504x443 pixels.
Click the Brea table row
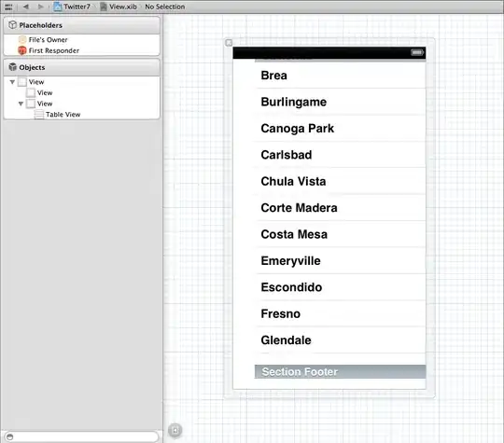click(340, 76)
